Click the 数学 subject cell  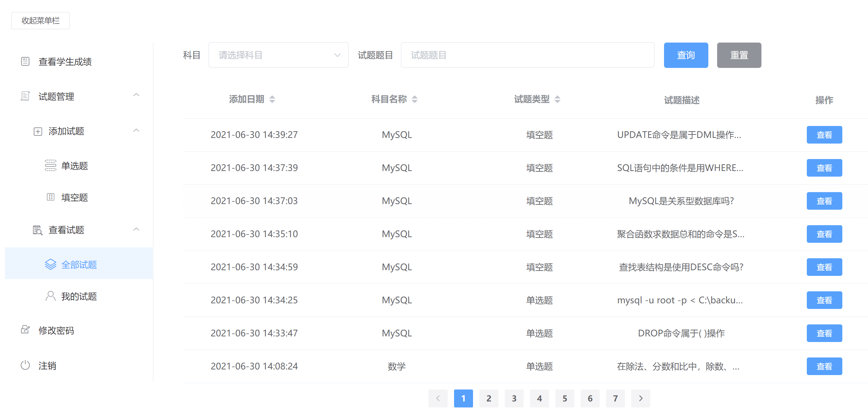pos(397,366)
